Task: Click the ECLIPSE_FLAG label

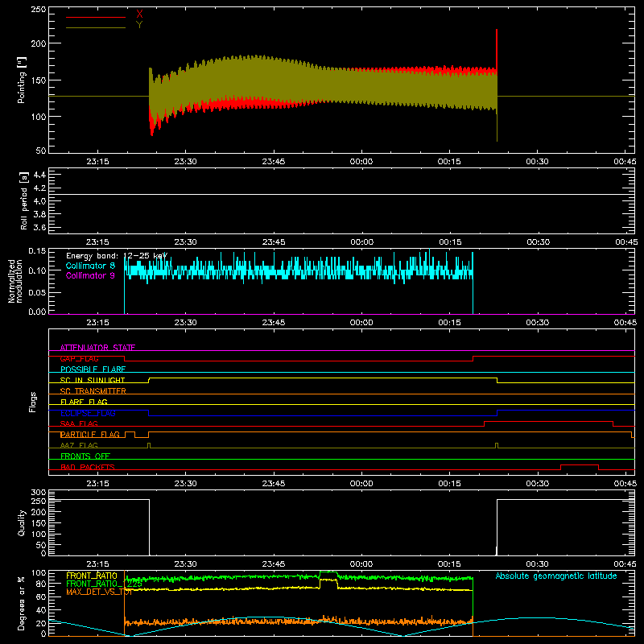Action: pyautogui.click(x=88, y=413)
